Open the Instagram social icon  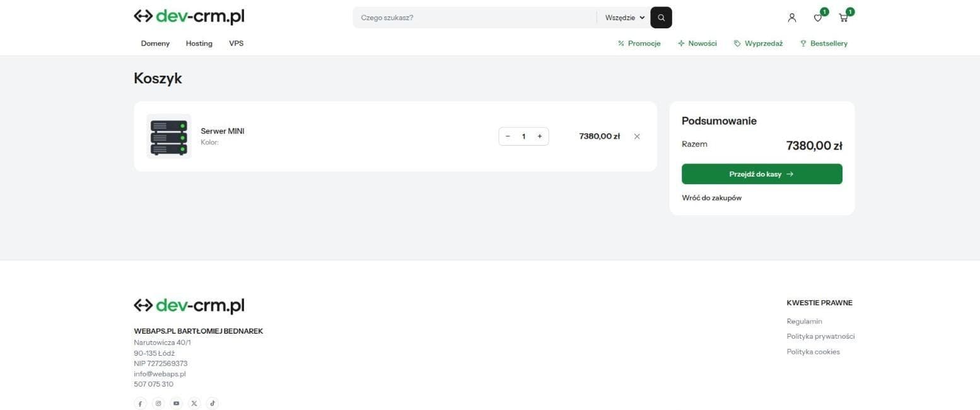coord(158,404)
